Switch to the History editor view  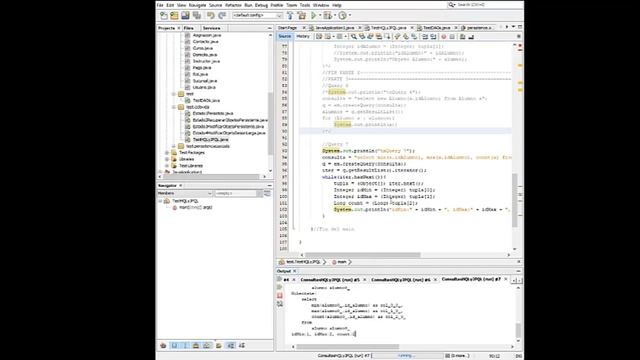pyautogui.click(x=303, y=36)
